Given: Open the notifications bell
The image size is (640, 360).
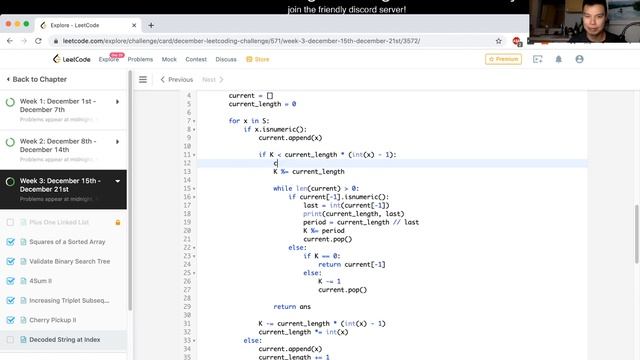Looking at the screenshot, I should (558, 59).
